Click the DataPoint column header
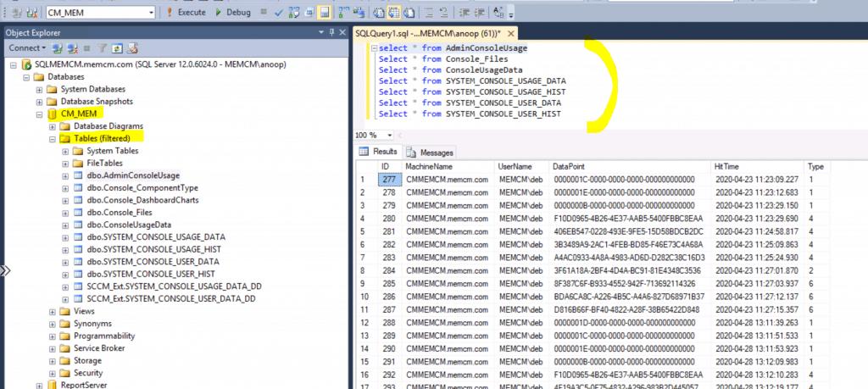Viewport: 868px width, 389px height. [x=630, y=166]
